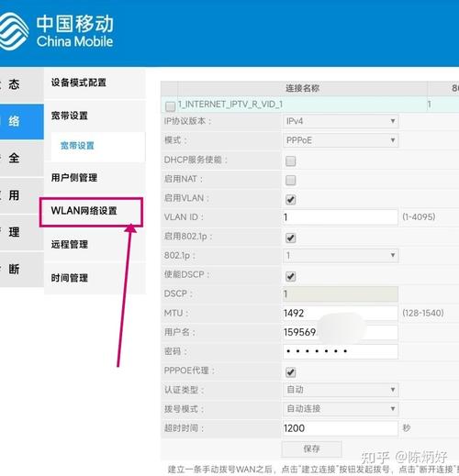Click the (128-1540) MTU range hint
Image resolution: width=459 pixels, height=476 pixels.
click(x=422, y=313)
